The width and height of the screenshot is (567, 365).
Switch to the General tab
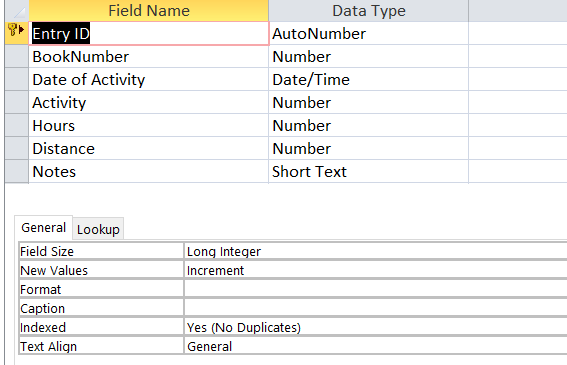pyautogui.click(x=43, y=228)
